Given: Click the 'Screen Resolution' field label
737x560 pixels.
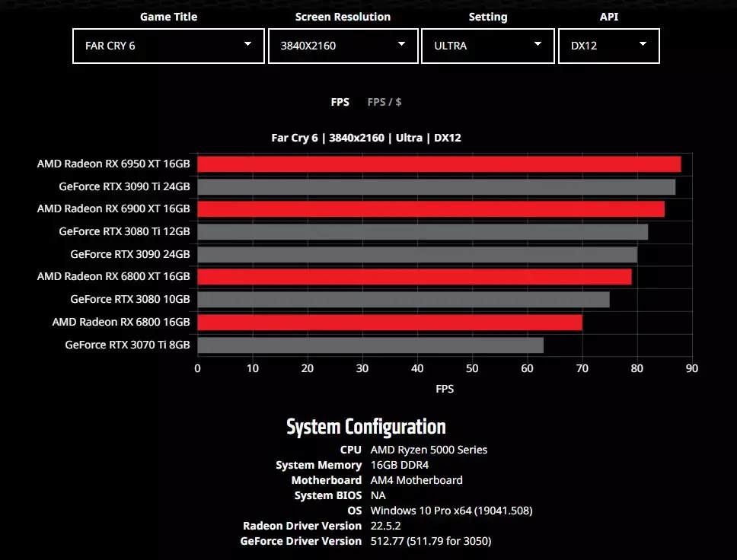Looking at the screenshot, I should pos(343,17).
